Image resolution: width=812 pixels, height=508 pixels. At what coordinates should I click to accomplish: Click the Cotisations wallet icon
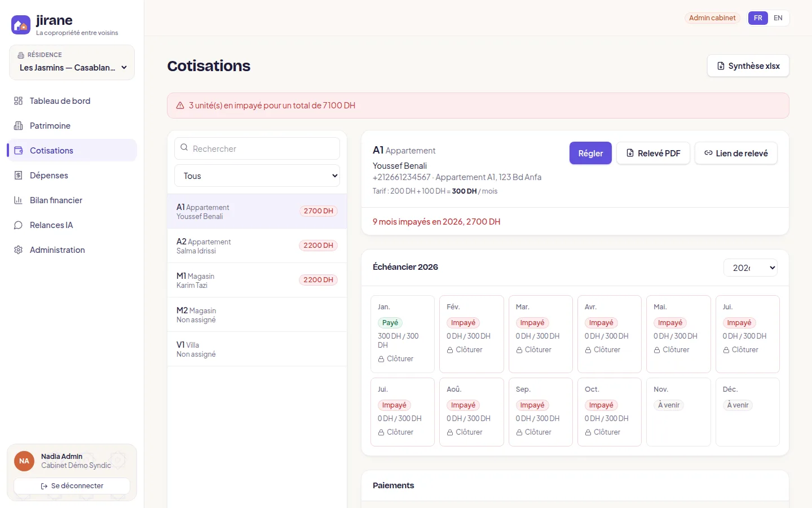[x=18, y=151]
